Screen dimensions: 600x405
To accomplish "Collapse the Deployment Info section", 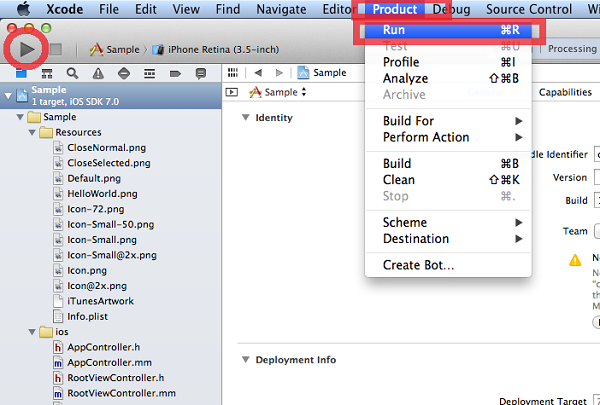I will [x=246, y=360].
